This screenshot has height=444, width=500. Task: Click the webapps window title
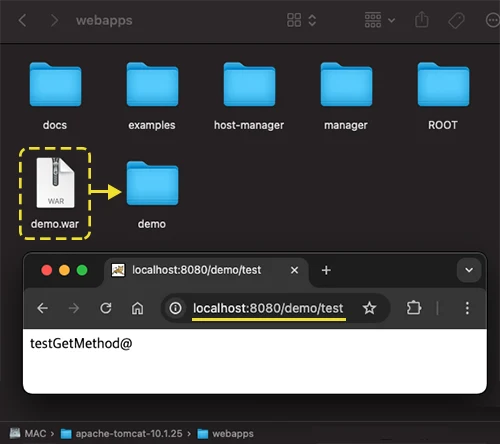coord(104,21)
